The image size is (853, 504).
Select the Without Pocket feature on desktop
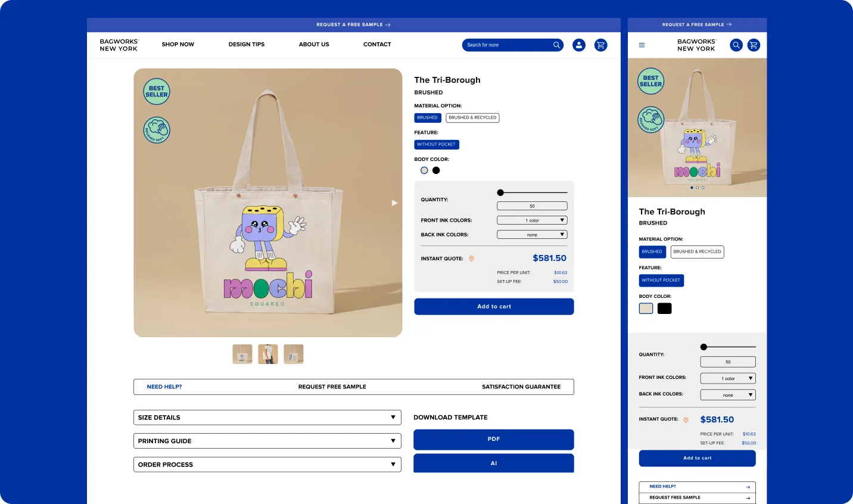[437, 144]
